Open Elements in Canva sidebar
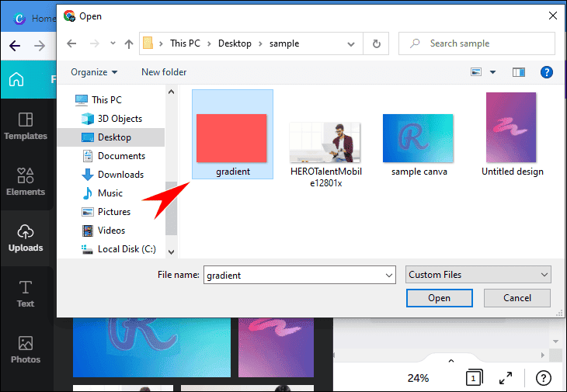 point(26,182)
